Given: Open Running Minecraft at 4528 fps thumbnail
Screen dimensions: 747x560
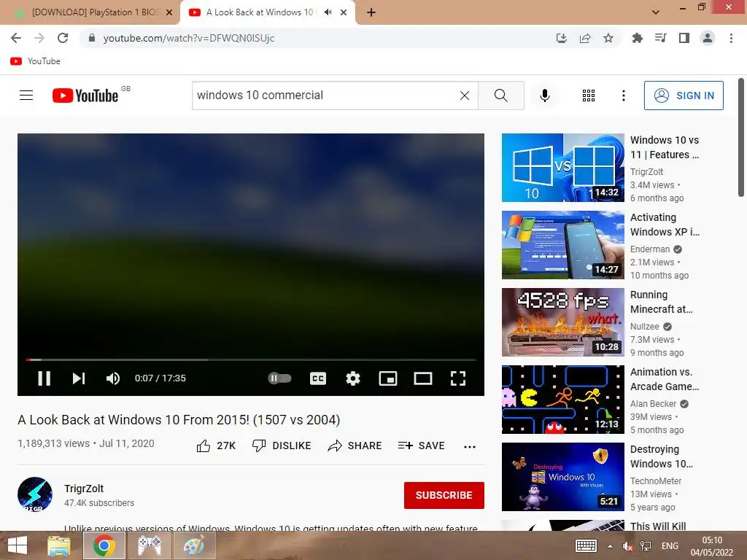Looking at the screenshot, I should point(562,322).
